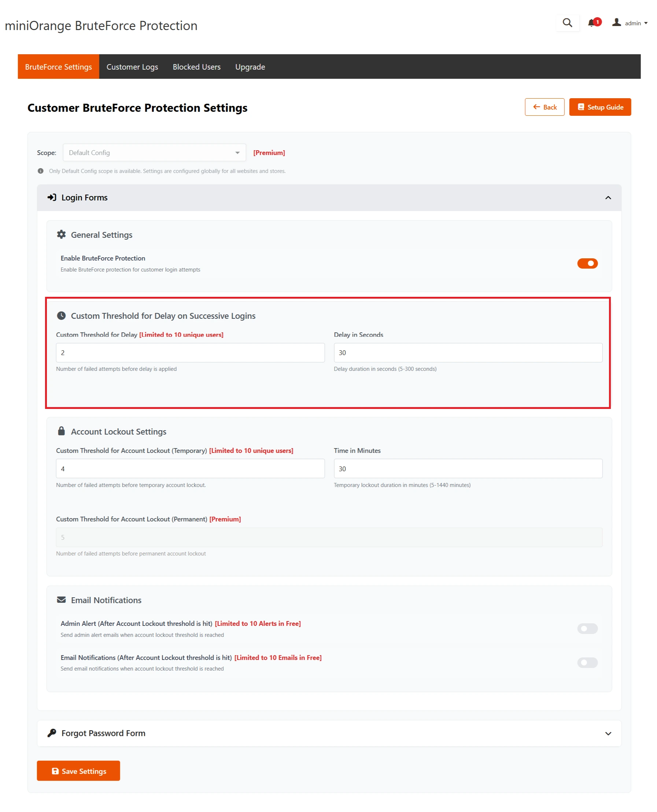Screen dimensions: 657x812
Task: Click the key icon beside Forgot Password Form
Action: click(x=51, y=732)
